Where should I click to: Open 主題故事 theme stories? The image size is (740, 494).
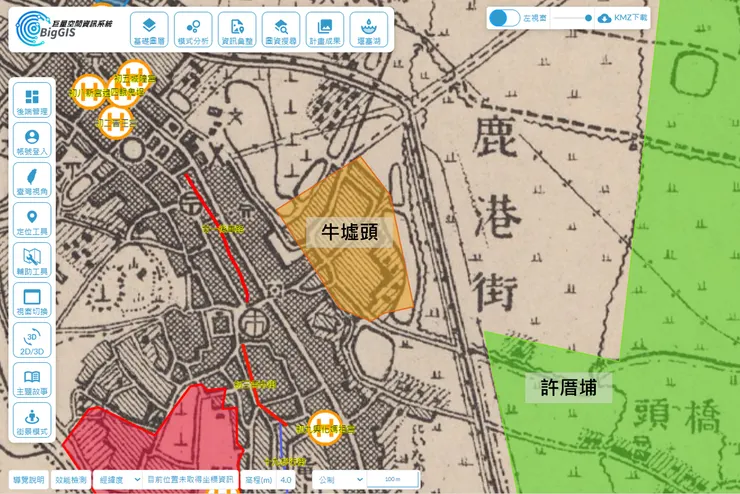32,380
